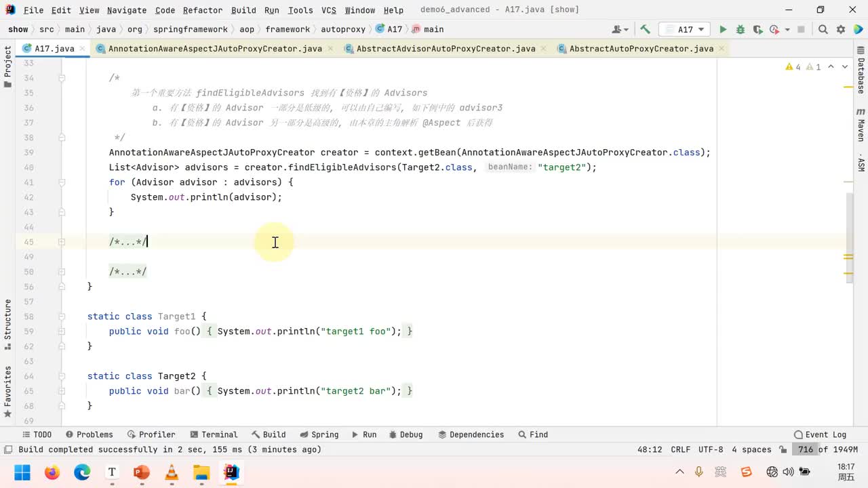Collapse the for loop at line 41
The width and height of the screenshot is (868, 488).
(x=61, y=182)
